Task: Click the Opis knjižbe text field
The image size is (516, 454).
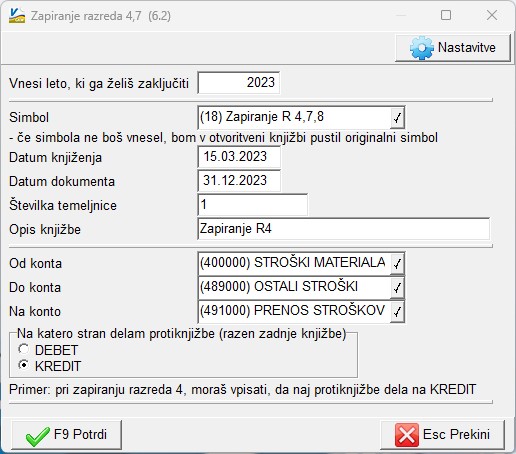Action: pos(343,229)
